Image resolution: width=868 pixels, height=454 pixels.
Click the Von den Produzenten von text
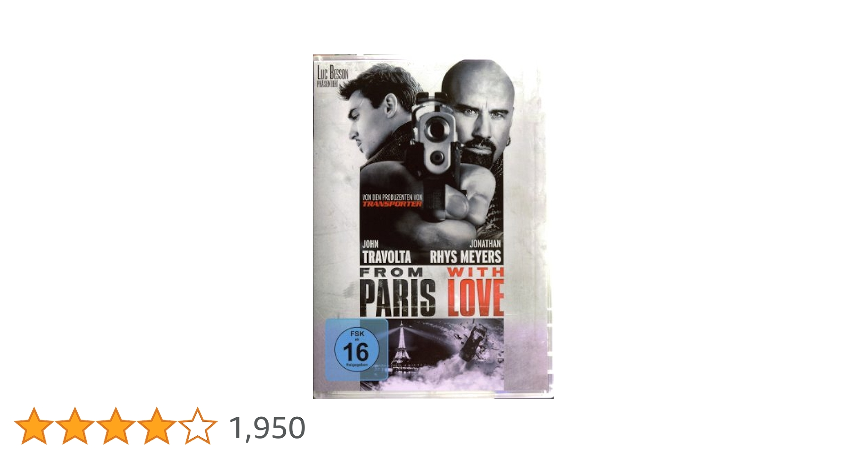392,197
